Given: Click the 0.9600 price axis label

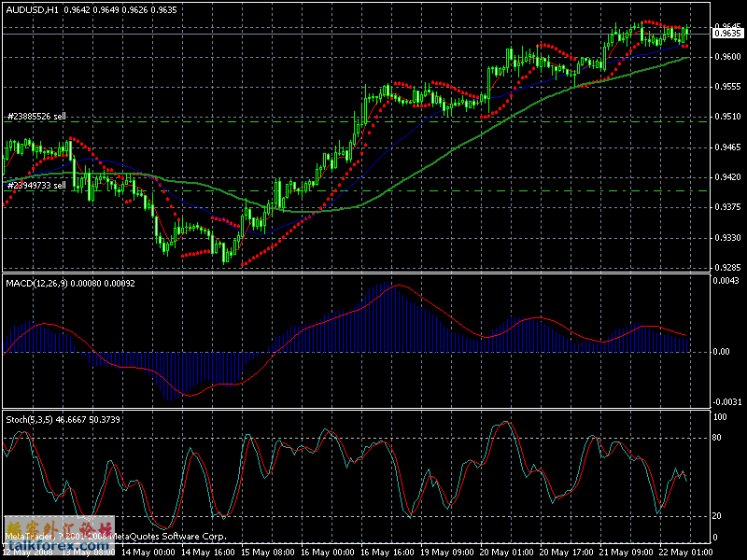Looking at the screenshot, I should 728,57.
